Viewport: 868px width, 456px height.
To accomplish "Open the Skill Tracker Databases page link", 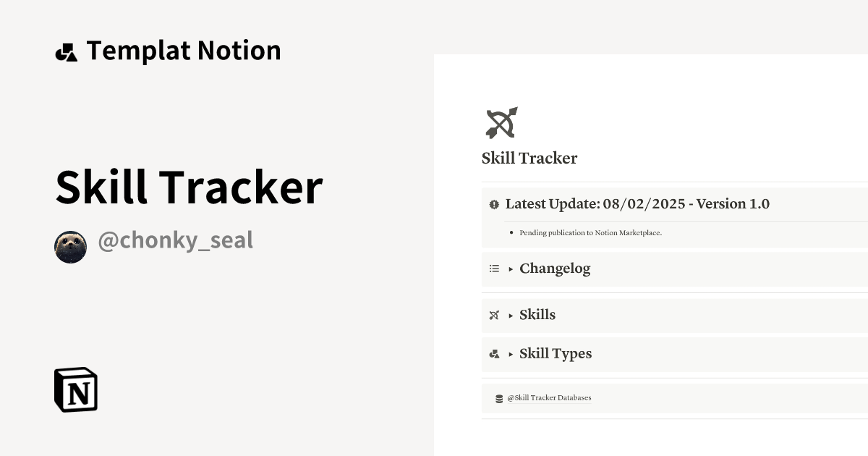I will [x=550, y=397].
